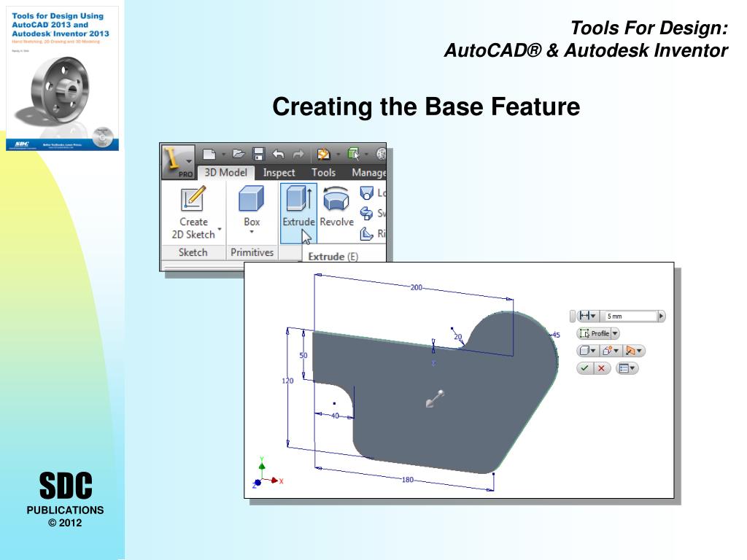747x560 pixels.
Task: Expand the dropdown arrow under Box
Action: (x=252, y=233)
